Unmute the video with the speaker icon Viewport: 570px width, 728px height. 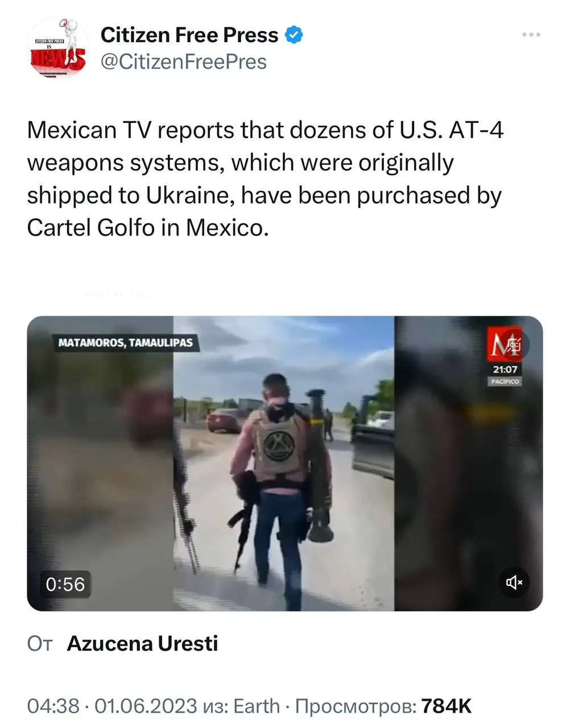(x=514, y=582)
